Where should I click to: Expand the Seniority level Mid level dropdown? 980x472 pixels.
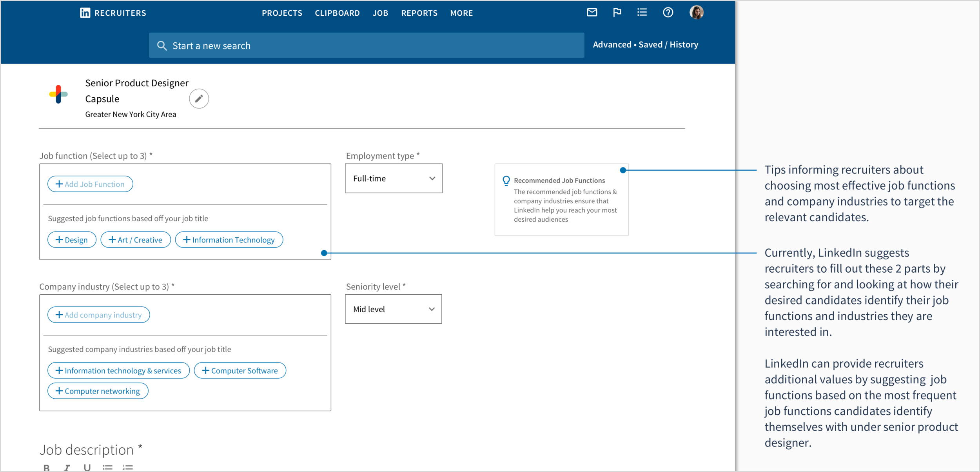click(x=393, y=309)
